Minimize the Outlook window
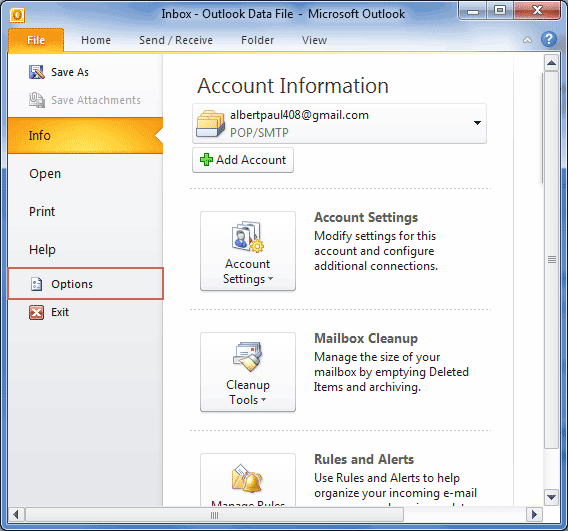Viewport: 568px width, 531px height. point(473,11)
